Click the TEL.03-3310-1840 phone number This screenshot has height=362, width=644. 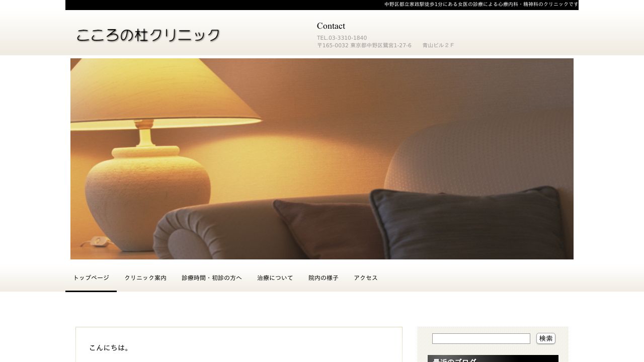point(342,38)
